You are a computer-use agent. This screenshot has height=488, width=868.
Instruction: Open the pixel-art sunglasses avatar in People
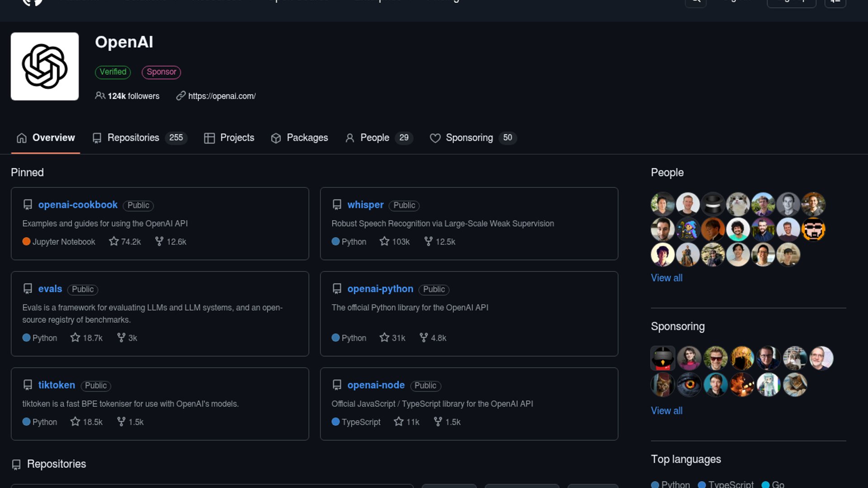pos(813,230)
